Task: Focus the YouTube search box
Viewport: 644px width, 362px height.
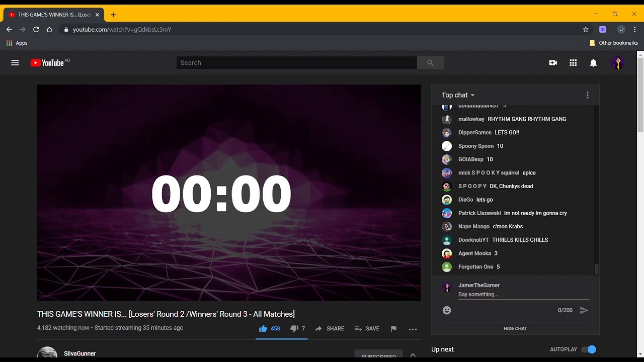Action: pyautogui.click(x=296, y=63)
